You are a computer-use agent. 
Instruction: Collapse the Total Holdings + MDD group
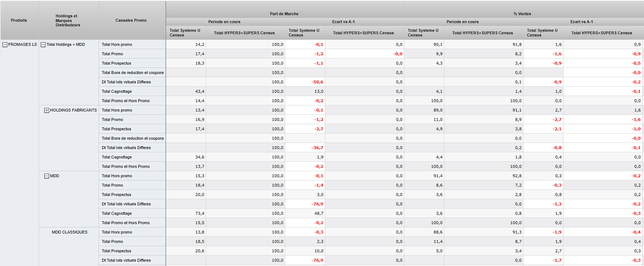pyautogui.click(x=43, y=45)
